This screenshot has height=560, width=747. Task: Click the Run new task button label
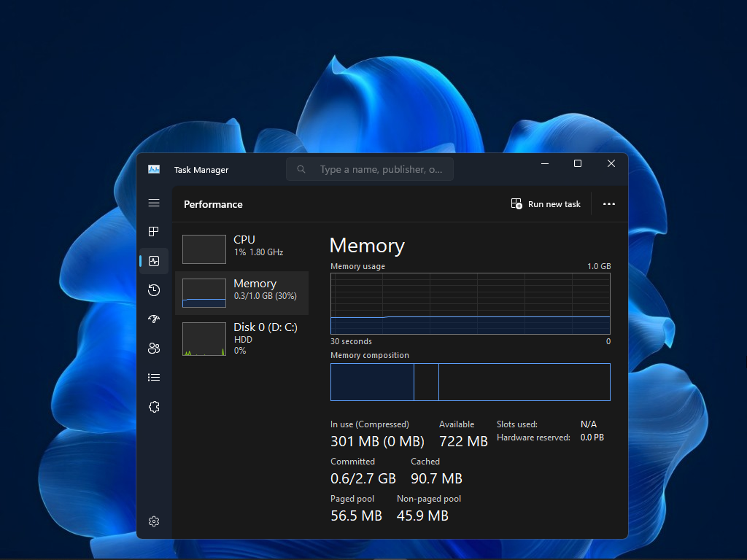554,204
